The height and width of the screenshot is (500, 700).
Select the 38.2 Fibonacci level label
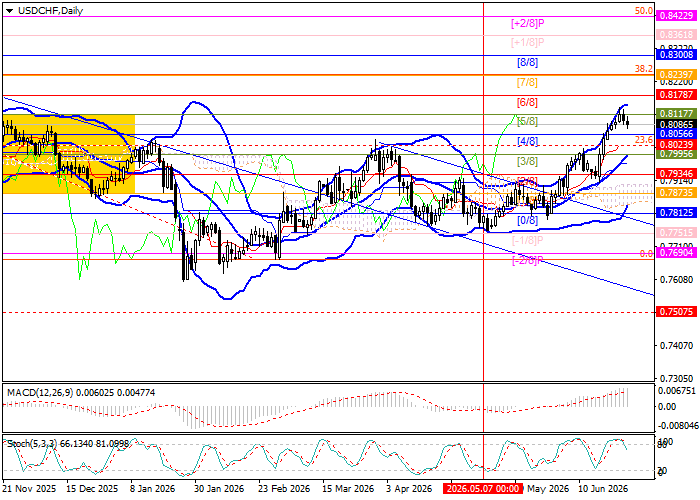644,69
